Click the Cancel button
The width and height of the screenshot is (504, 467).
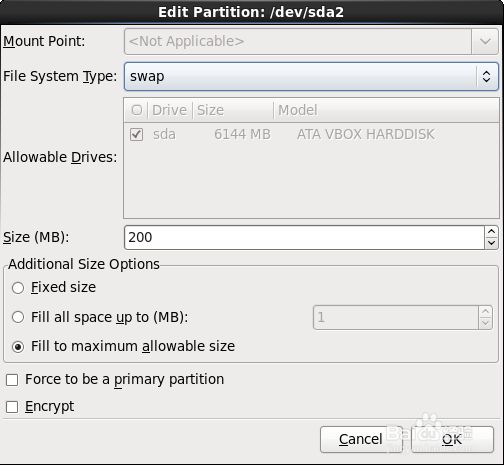click(x=361, y=439)
